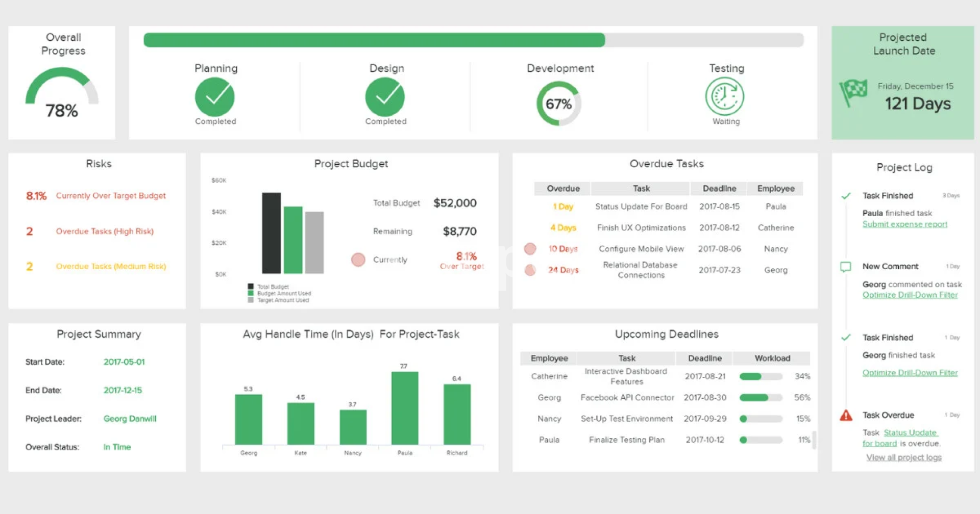Click the Task Overdue red warning triangle
Screen dimensions: 980x514
846,416
